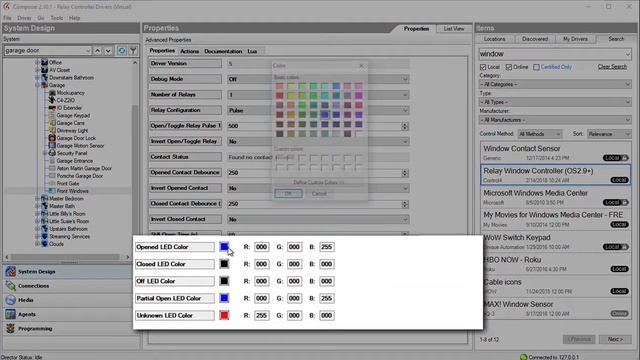Click the IO Extender device icon
Viewport: 640px width, 360px height.
(x=52, y=108)
